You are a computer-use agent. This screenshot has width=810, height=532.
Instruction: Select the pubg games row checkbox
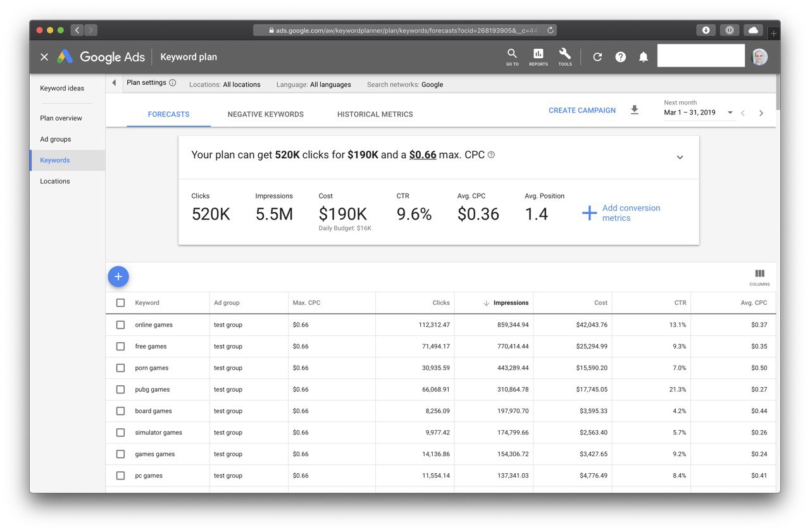click(120, 389)
